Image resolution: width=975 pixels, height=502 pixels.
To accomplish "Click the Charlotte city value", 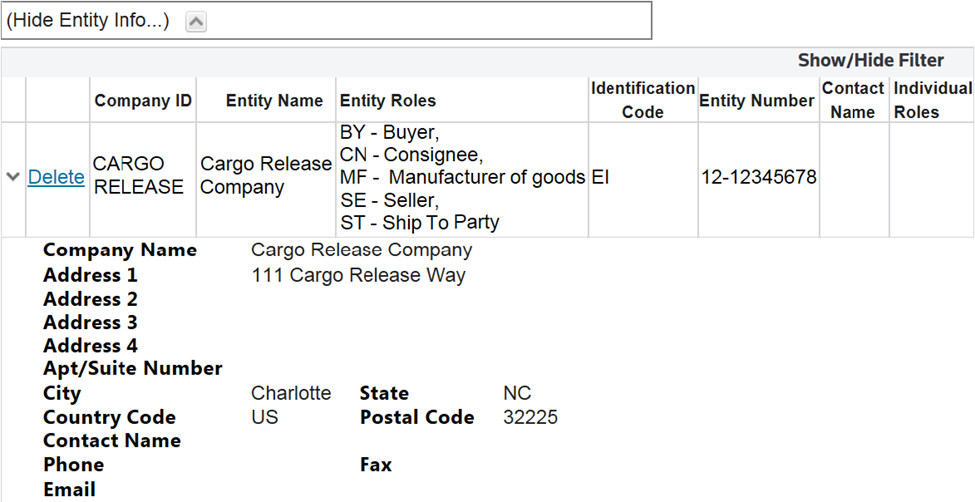I will (x=291, y=393).
